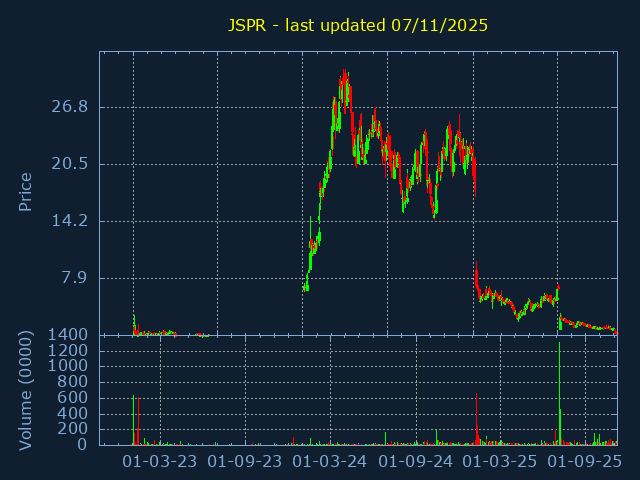Select the 01-09-23 date label
Screen dimensions: 640x480
tap(245, 462)
